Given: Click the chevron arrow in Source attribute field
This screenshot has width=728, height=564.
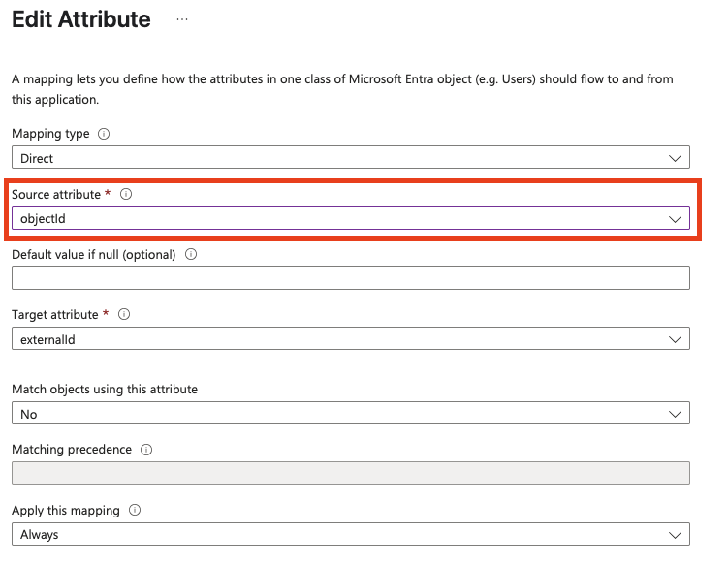Looking at the screenshot, I should (676, 219).
